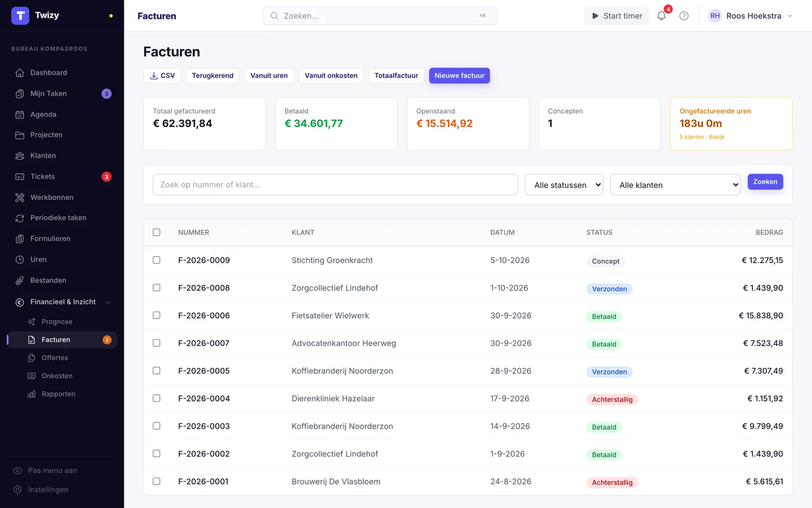Open Formulieren in the sidebar
Image resolution: width=812 pixels, height=508 pixels.
[62, 238]
